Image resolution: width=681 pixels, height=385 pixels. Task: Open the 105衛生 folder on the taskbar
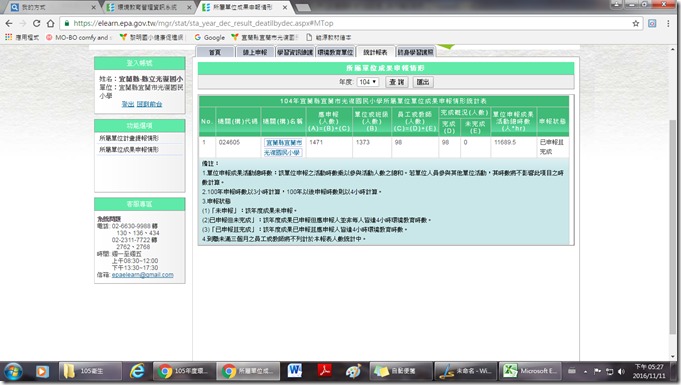click(x=89, y=372)
